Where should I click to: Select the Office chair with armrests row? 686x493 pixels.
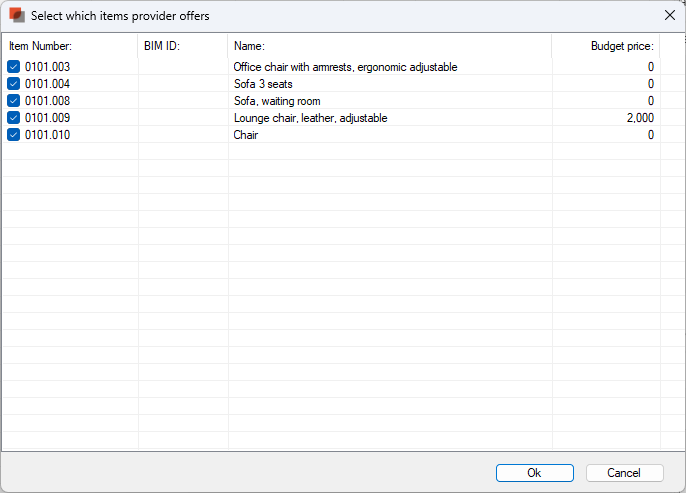[x=345, y=67]
